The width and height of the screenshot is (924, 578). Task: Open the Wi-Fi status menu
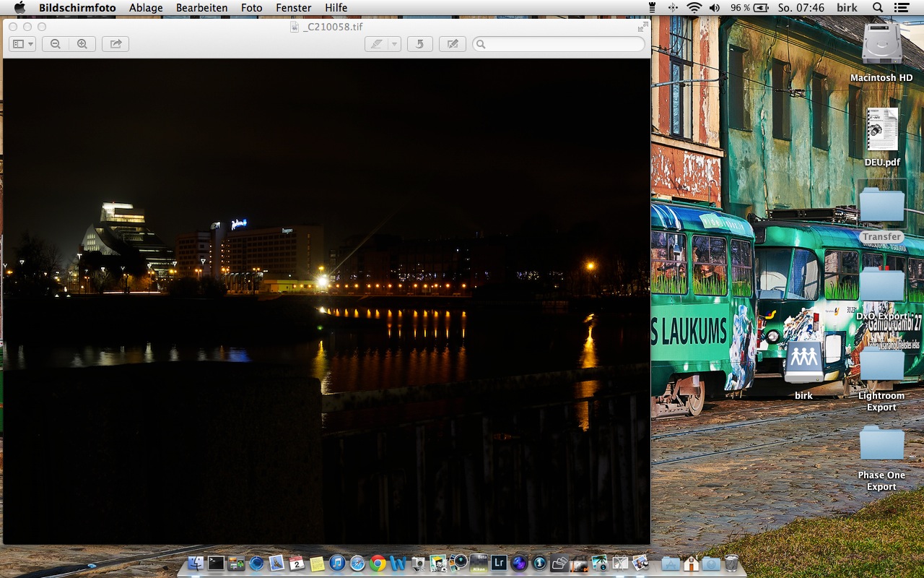pyautogui.click(x=694, y=8)
